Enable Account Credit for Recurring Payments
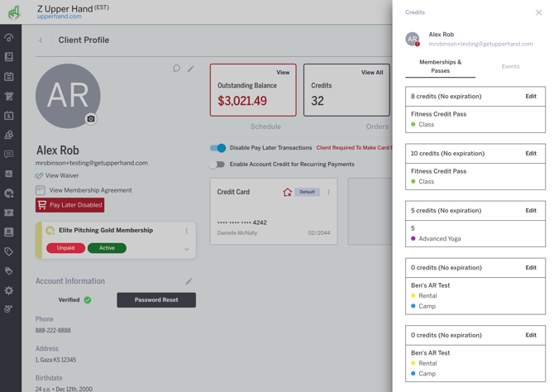This screenshot has height=392, width=554. pyautogui.click(x=217, y=165)
